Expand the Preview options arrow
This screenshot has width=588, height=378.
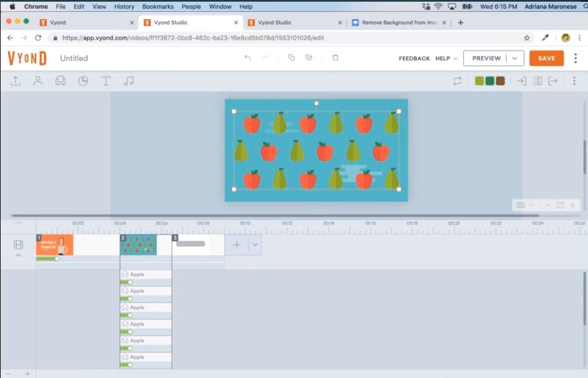[x=514, y=59]
